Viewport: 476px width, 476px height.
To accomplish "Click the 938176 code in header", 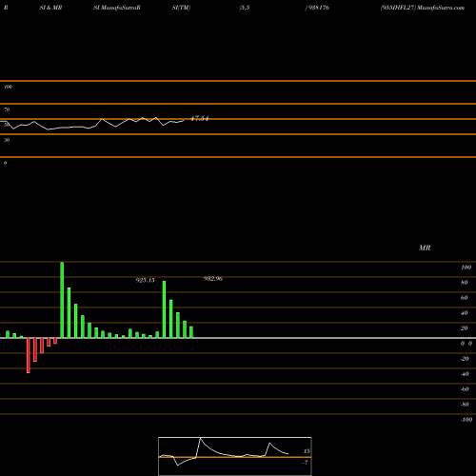I will coord(318,8).
